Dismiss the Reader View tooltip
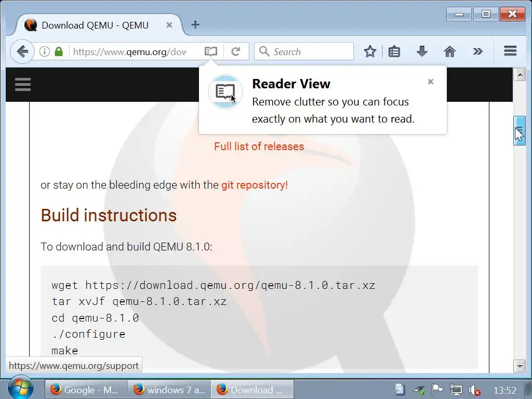 431,82
